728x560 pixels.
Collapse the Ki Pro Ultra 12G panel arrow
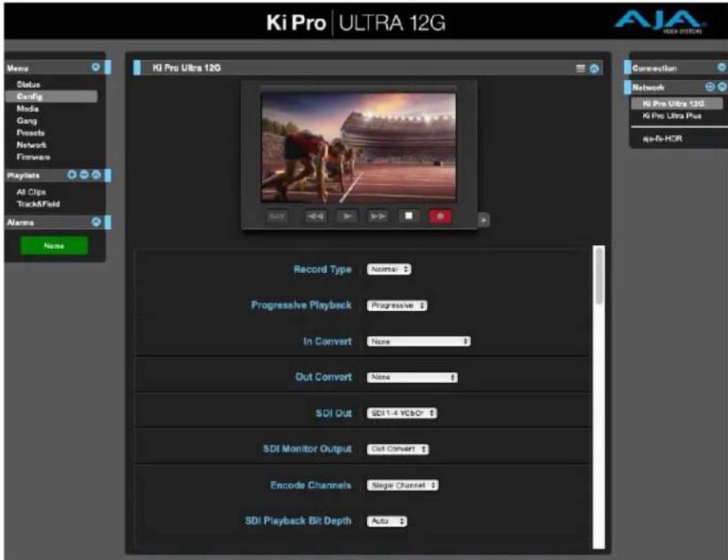[595, 69]
